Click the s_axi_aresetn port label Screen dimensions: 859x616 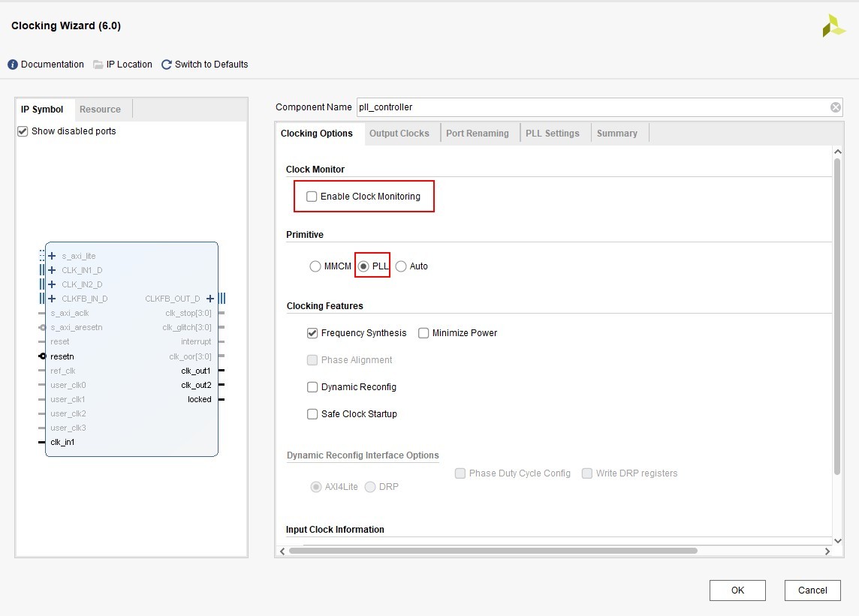coord(76,327)
